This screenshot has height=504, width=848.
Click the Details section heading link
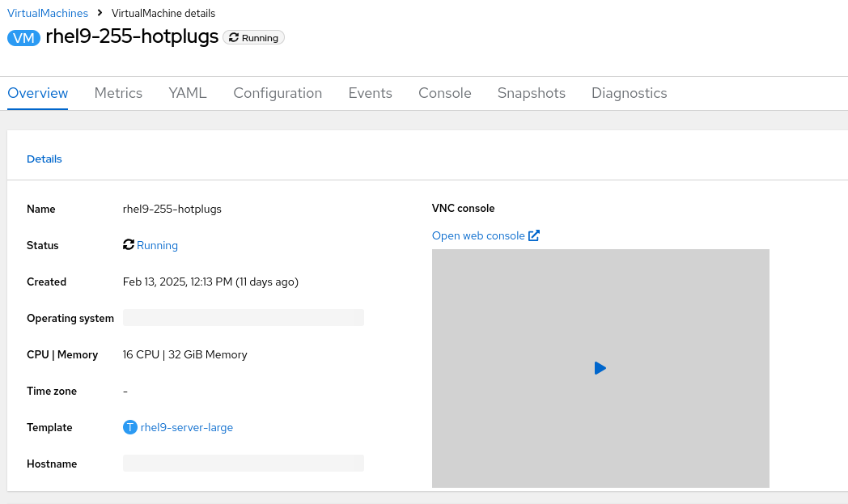click(x=45, y=159)
